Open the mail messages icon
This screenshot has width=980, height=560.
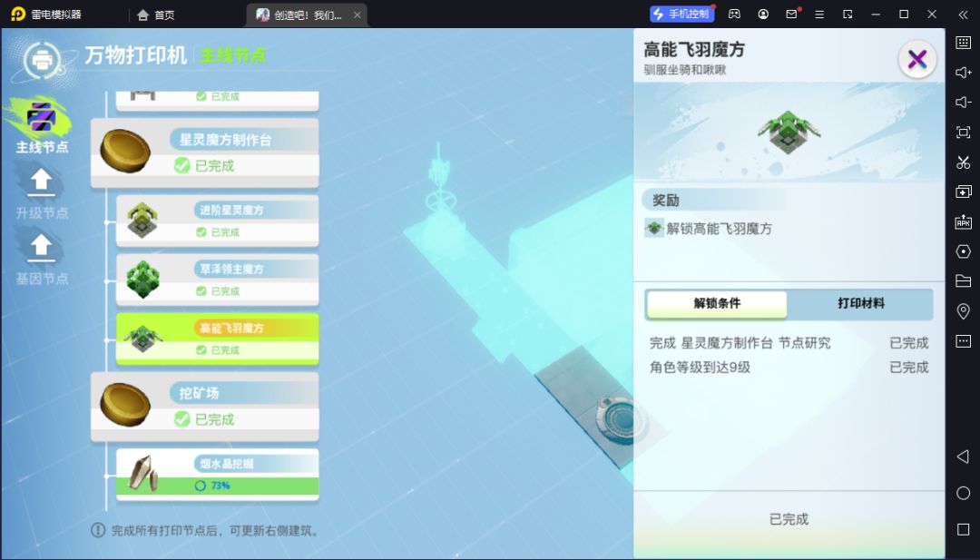(791, 14)
